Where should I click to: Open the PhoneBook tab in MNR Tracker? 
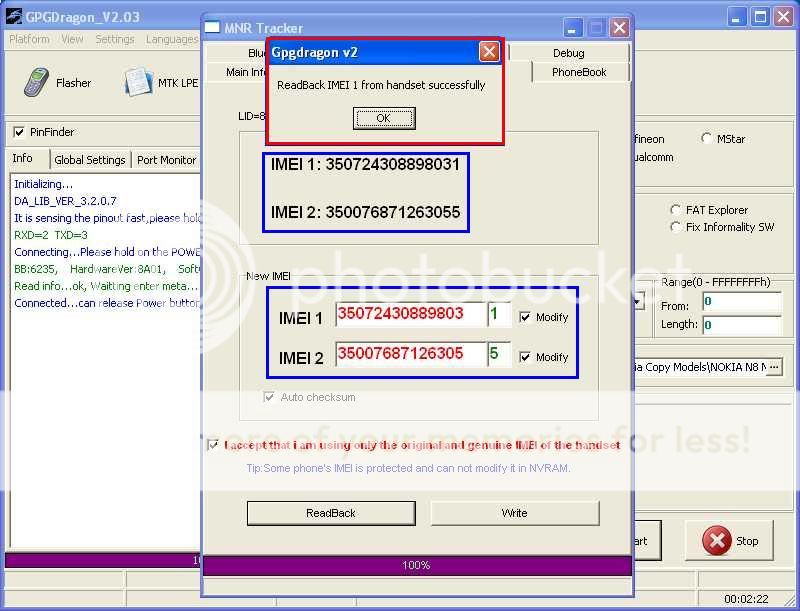tap(579, 72)
